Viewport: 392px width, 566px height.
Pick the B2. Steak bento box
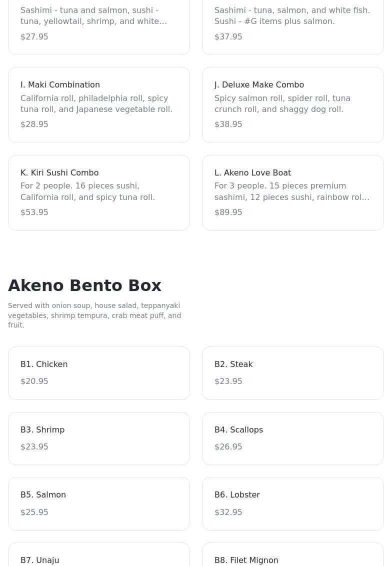(293, 373)
